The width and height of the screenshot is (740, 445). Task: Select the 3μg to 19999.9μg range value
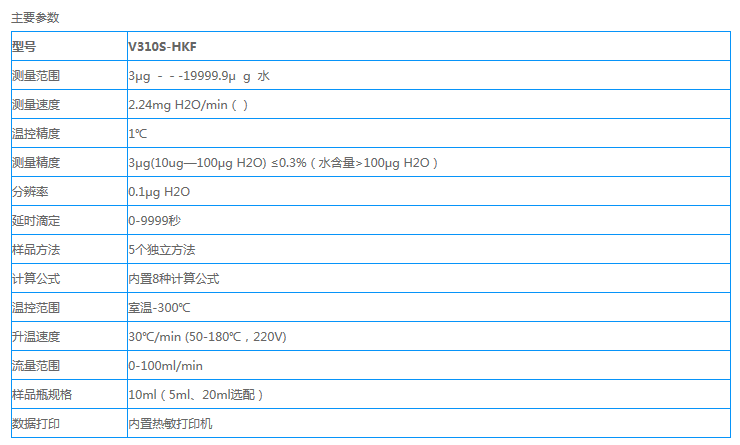coord(198,75)
